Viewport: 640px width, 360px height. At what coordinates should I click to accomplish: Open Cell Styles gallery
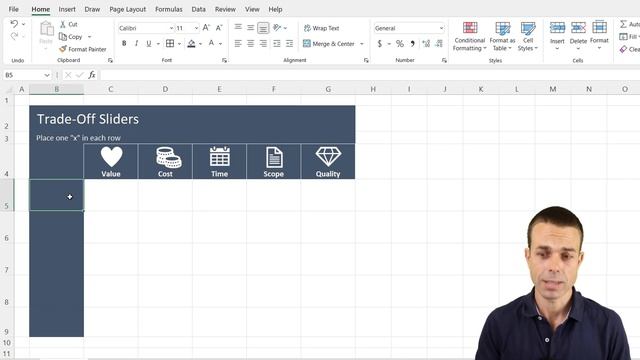(x=528, y=36)
